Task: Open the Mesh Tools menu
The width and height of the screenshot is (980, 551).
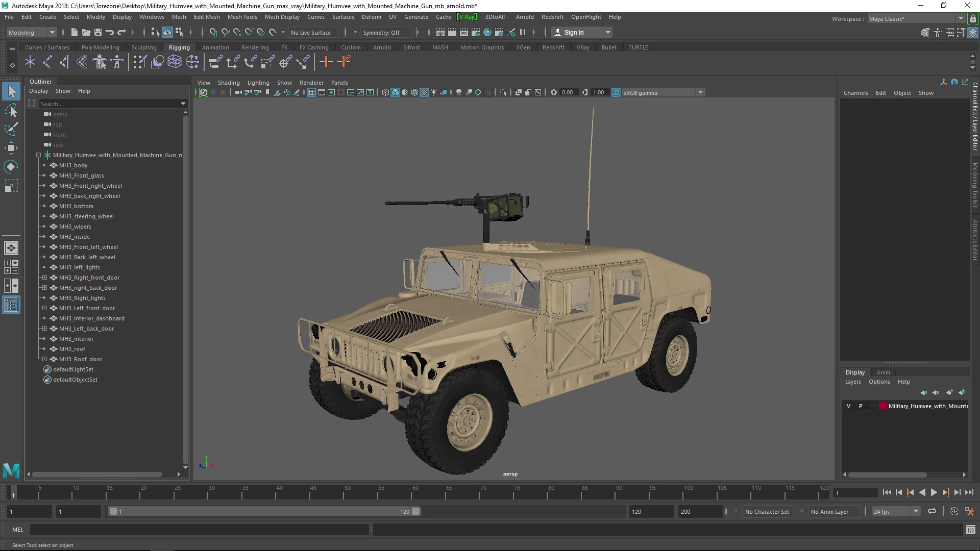Action: [x=242, y=17]
